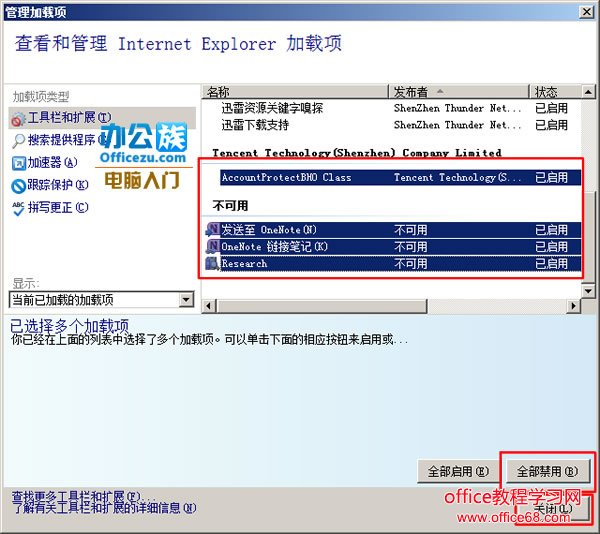The height and width of the screenshot is (534, 600).
Task: Click the 发送至 OneNote row icon
Action: [212, 230]
